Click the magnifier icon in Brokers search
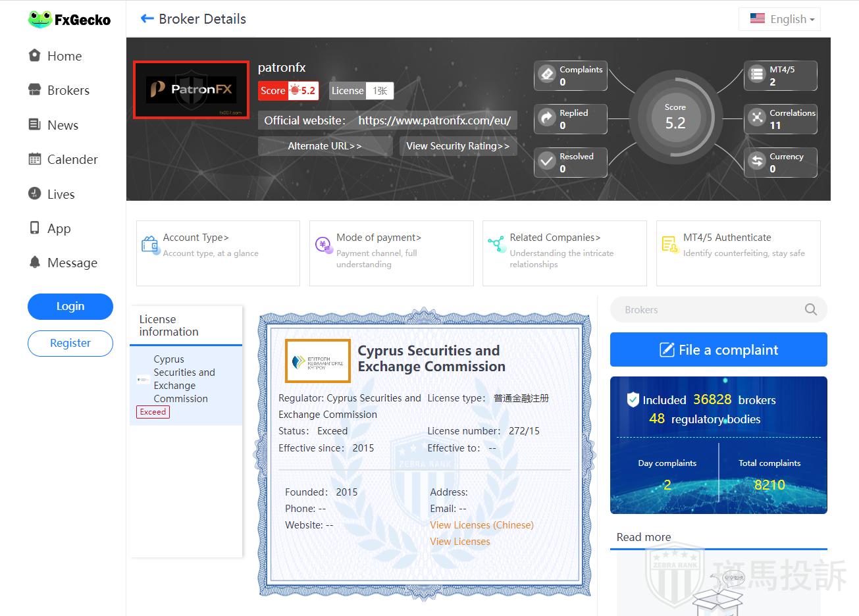Image resolution: width=859 pixels, height=616 pixels. point(811,309)
